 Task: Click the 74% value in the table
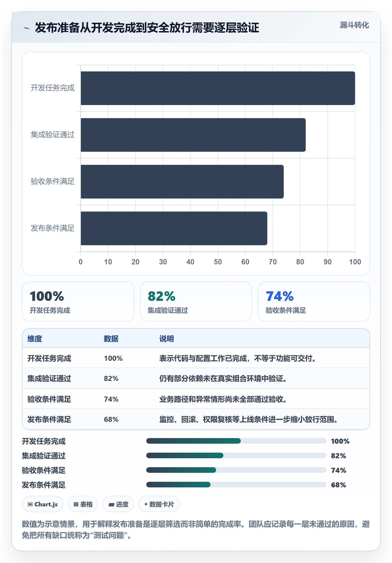[111, 399]
